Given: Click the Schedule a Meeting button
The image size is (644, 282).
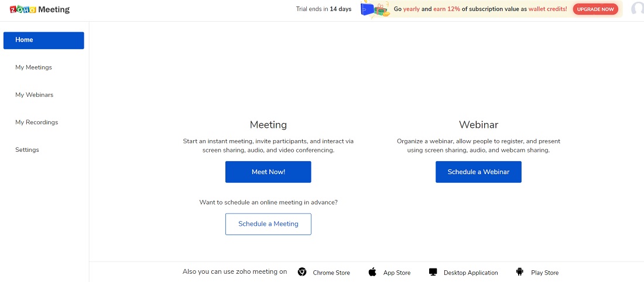Looking at the screenshot, I should pyautogui.click(x=268, y=224).
